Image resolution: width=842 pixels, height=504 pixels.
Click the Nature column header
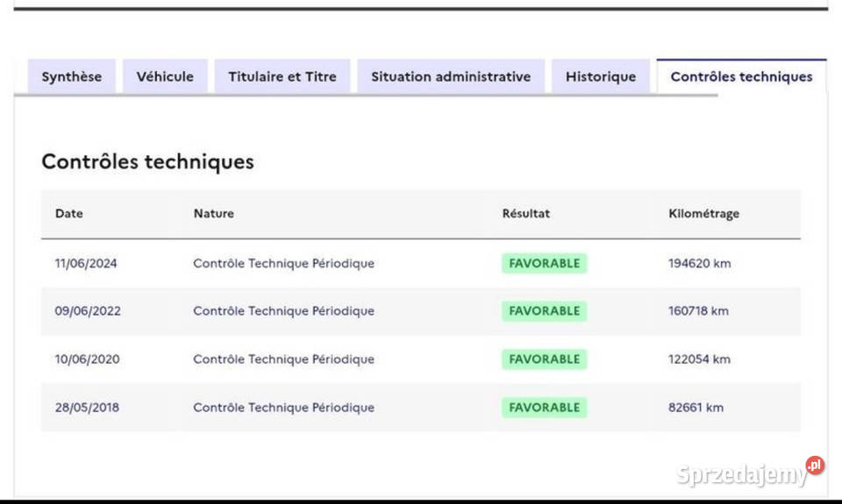coord(213,214)
